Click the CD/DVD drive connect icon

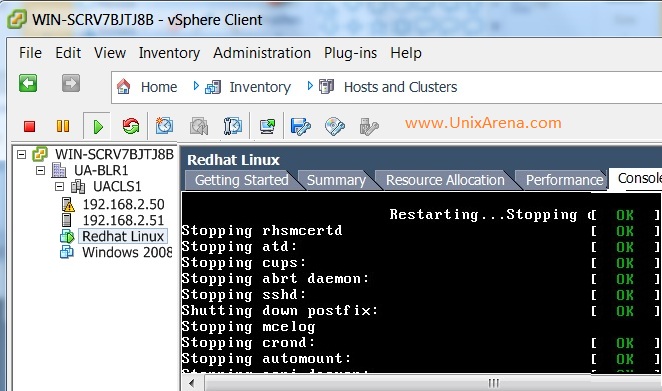click(x=335, y=126)
